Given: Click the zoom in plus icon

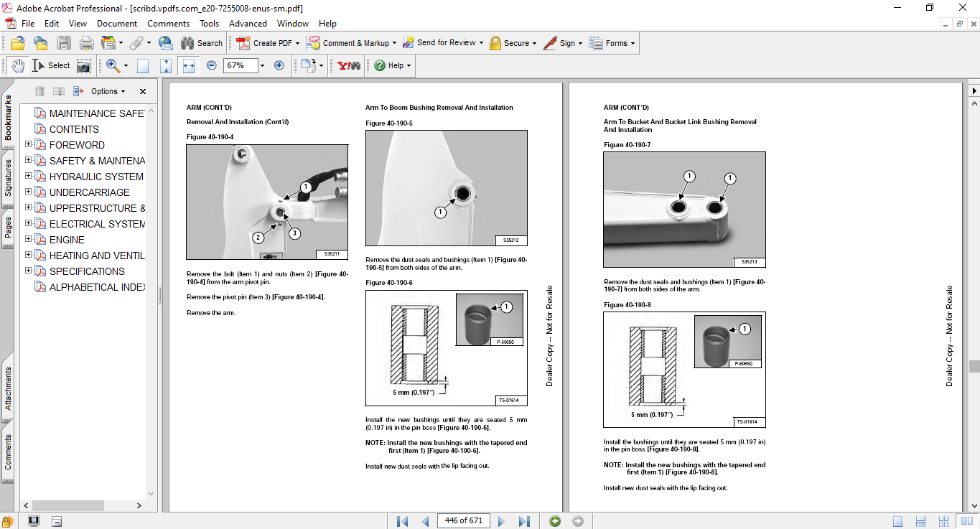Looking at the screenshot, I should pos(279,65).
